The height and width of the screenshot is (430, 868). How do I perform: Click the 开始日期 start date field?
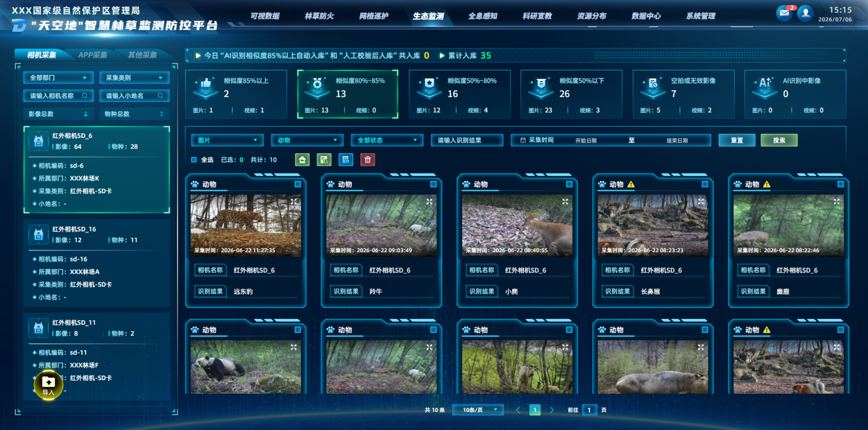tap(586, 140)
